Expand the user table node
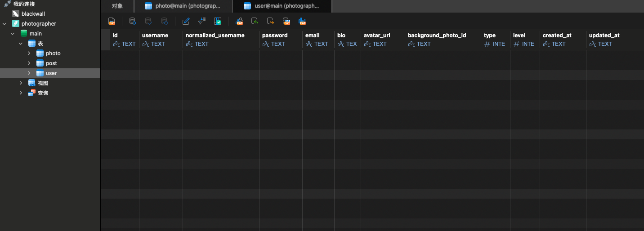The image size is (644, 231). tap(29, 73)
